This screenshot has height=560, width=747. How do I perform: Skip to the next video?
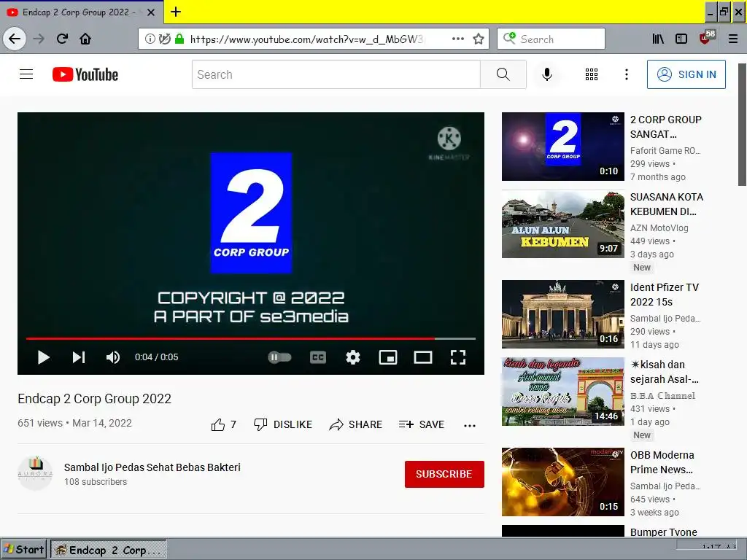click(x=79, y=357)
